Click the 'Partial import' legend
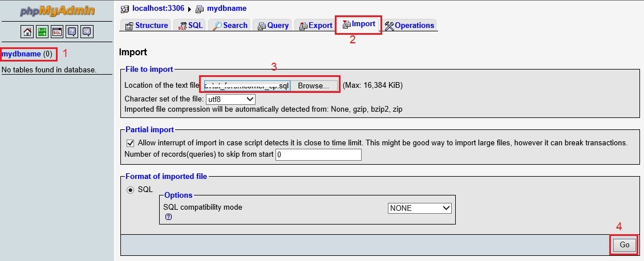 click(149, 130)
